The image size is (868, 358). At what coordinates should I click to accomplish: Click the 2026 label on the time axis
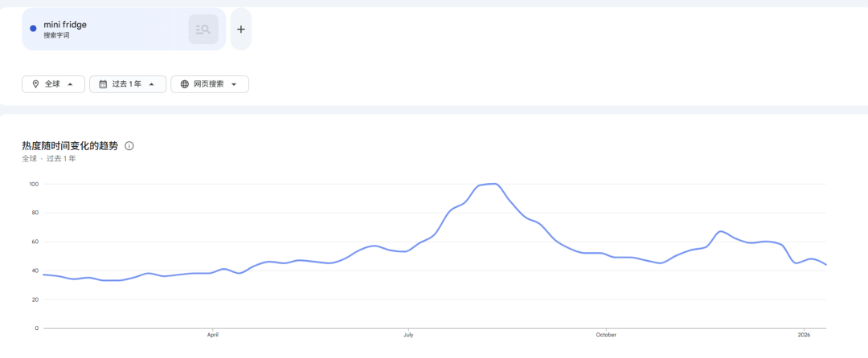[804, 335]
